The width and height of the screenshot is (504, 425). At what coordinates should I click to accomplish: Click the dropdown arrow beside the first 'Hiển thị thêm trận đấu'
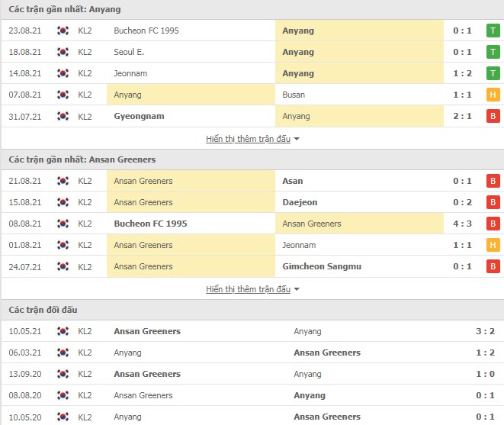(297, 139)
